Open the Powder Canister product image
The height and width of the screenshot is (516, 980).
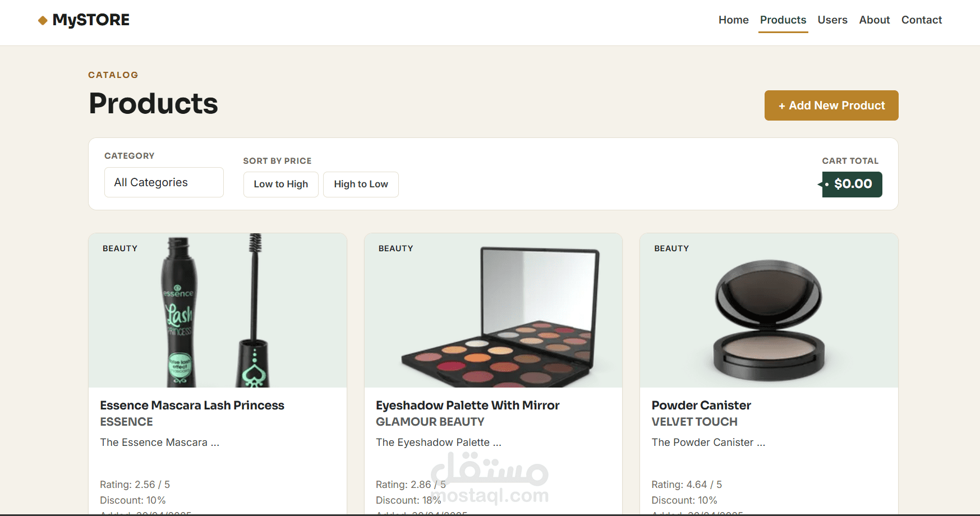click(769, 310)
